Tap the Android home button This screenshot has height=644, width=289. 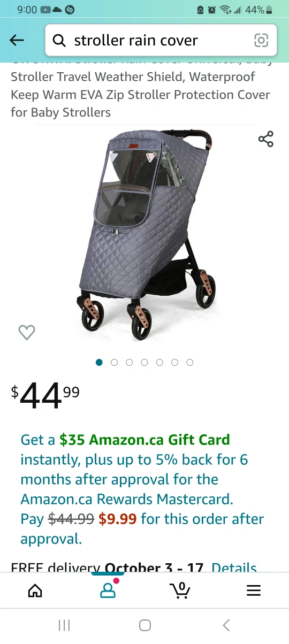click(x=144, y=625)
